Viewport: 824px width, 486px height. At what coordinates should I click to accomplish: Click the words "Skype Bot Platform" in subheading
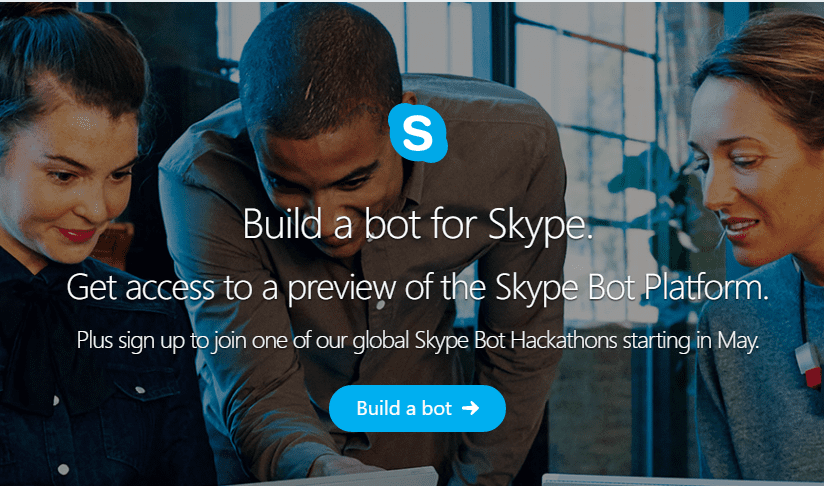[632, 288]
